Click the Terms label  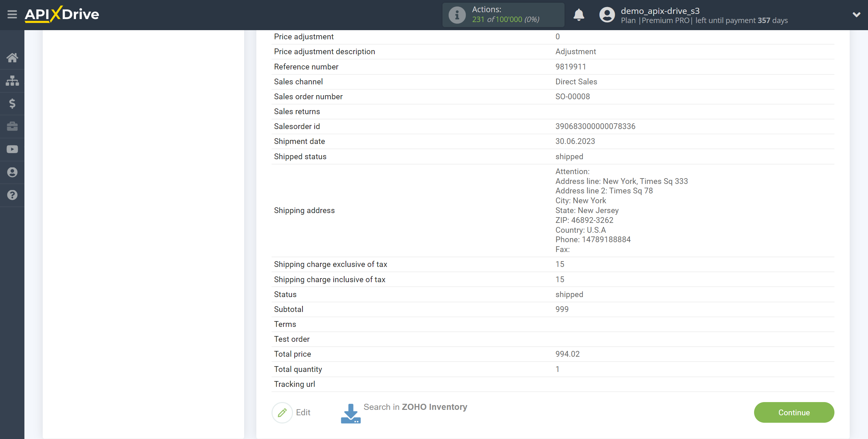point(285,324)
